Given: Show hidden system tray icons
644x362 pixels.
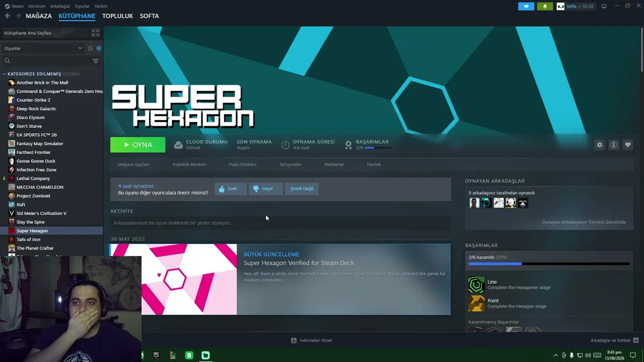Looking at the screenshot, I should 555,355.
